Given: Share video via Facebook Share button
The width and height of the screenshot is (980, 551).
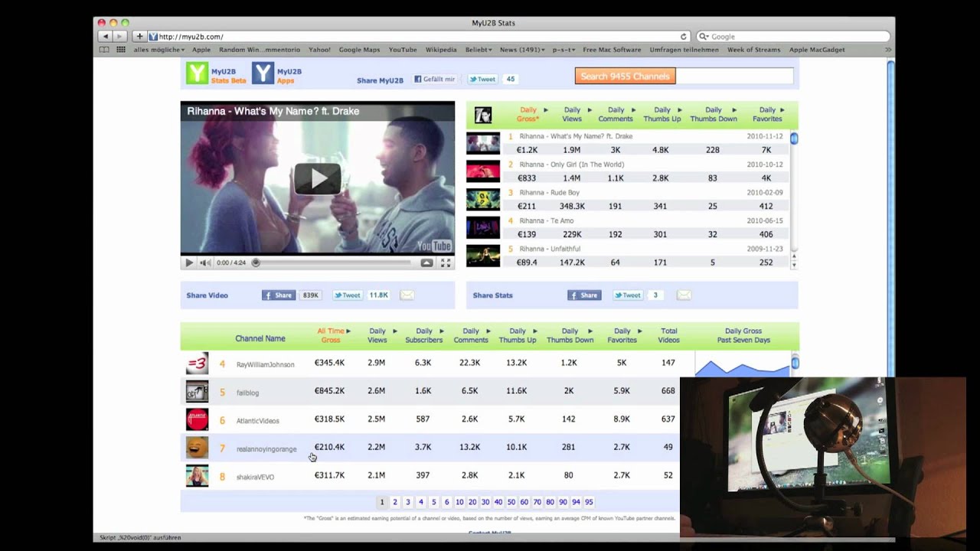Looking at the screenshot, I should point(279,295).
